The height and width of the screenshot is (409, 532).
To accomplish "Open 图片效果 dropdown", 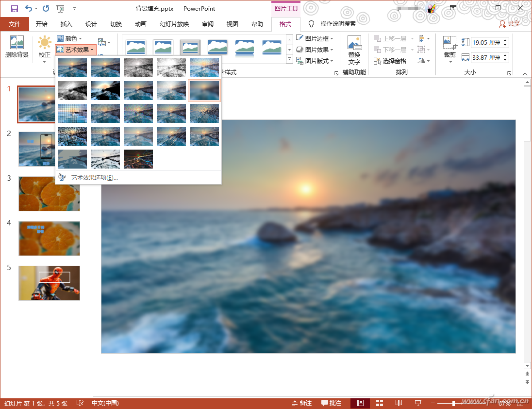I will [315, 50].
